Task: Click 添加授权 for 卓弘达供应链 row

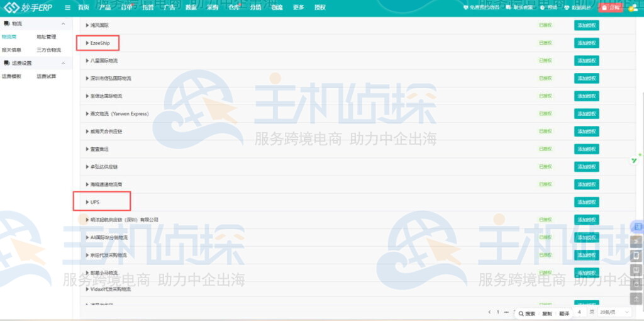Action: [x=587, y=166]
